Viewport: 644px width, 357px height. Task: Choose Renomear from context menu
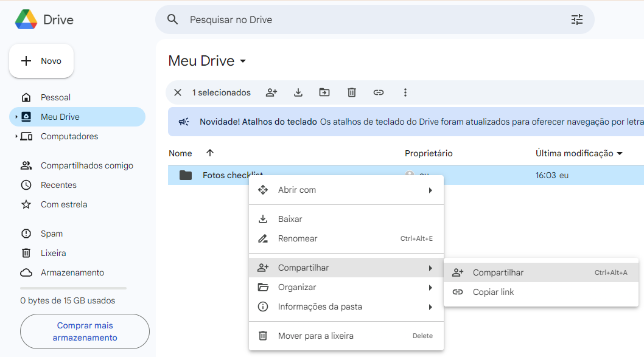tap(346, 238)
